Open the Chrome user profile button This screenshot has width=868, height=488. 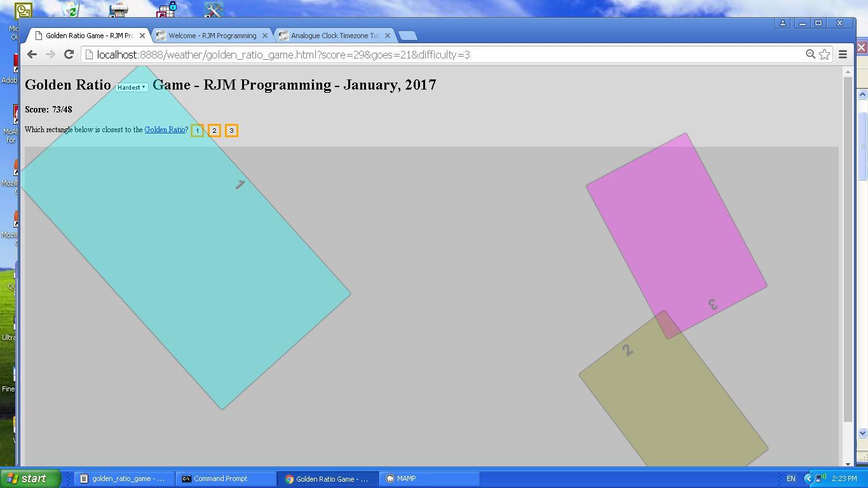point(782,23)
